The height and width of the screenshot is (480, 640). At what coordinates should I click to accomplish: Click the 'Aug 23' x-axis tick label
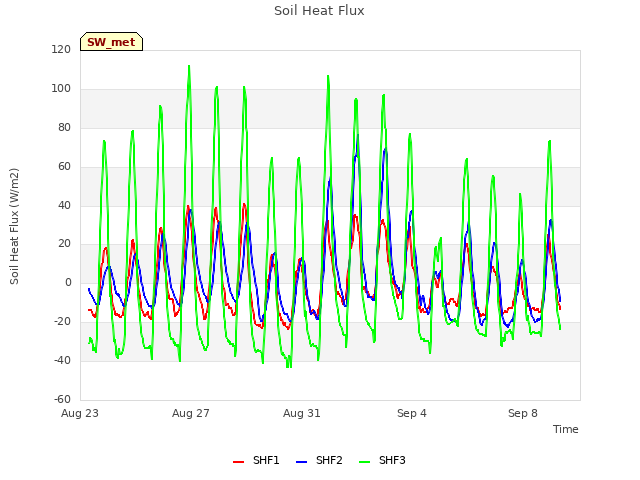coord(80,413)
